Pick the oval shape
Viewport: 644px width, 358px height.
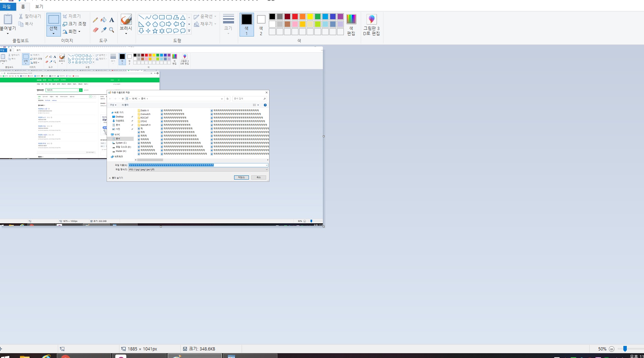click(x=155, y=17)
